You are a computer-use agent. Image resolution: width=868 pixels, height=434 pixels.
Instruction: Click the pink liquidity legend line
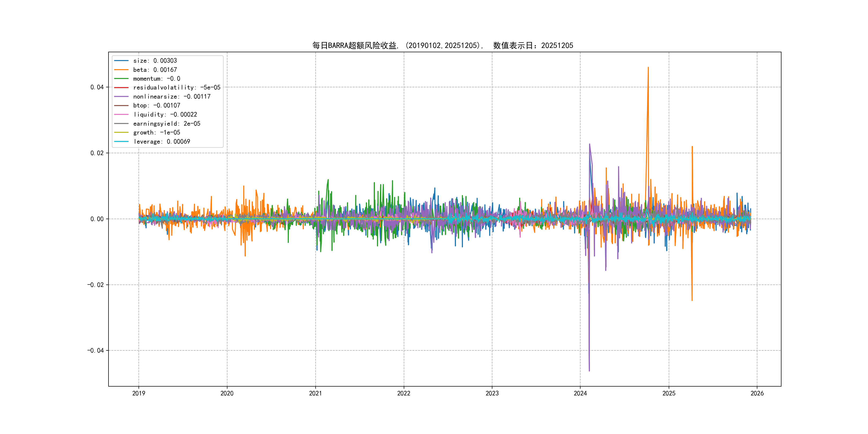point(121,115)
